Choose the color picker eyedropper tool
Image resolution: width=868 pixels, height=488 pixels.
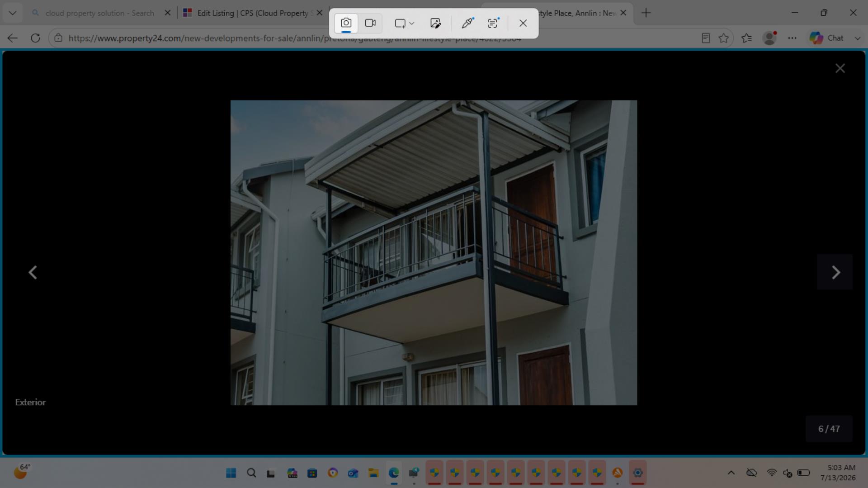tap(467, 23)
